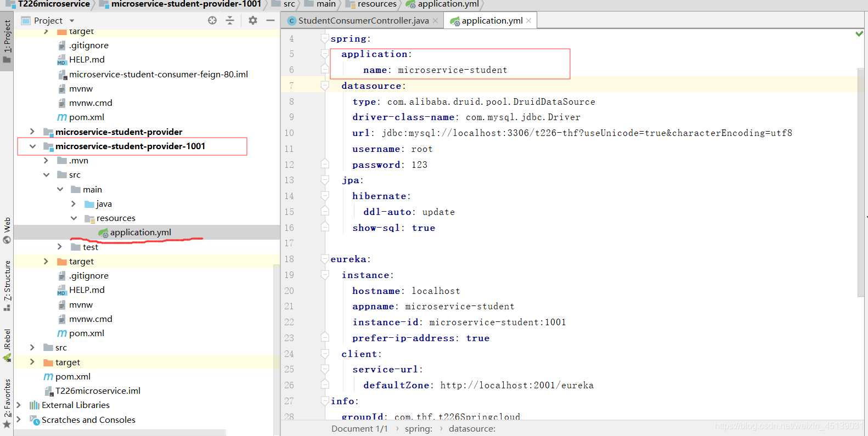Click instance-id: microservice-student:1001 line
This screenshot has width=868, height=436.
459,322
